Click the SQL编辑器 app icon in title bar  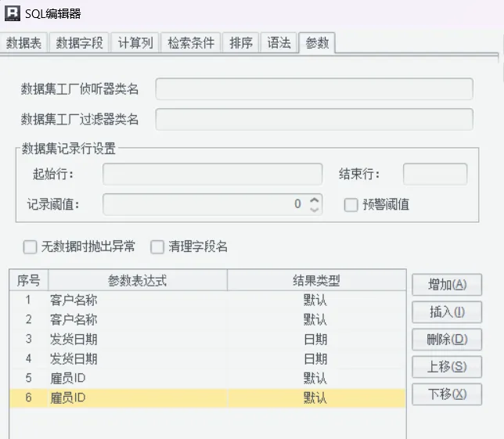tap(12, 13)
